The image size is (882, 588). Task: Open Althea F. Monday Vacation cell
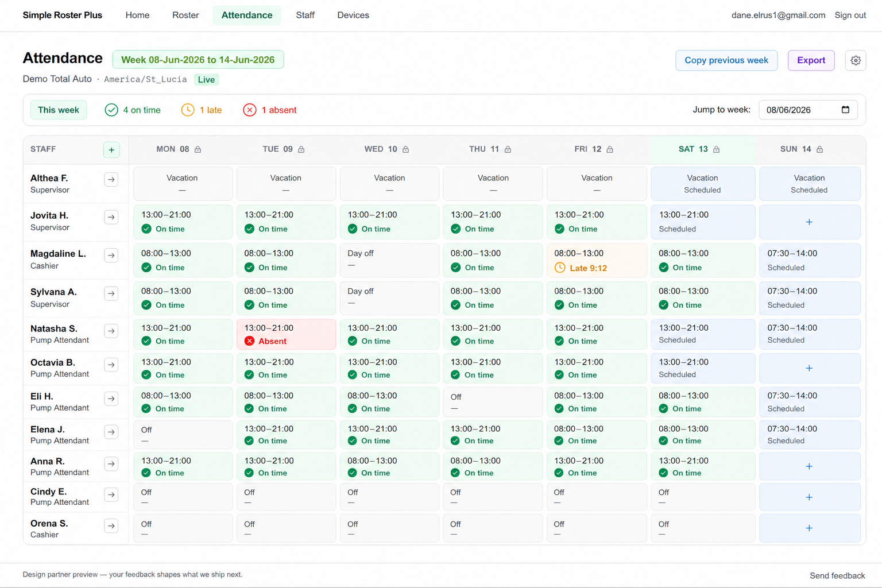click(x=183, y=184)
